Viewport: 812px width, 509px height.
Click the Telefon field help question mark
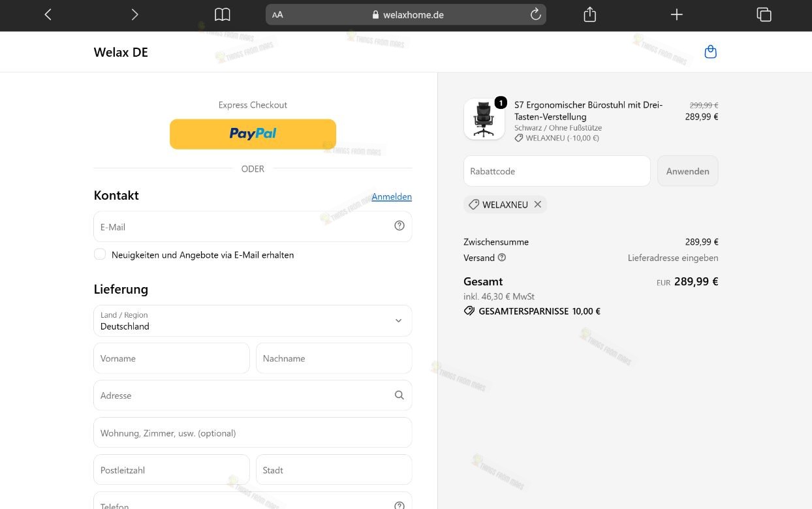tap(399, 505)
